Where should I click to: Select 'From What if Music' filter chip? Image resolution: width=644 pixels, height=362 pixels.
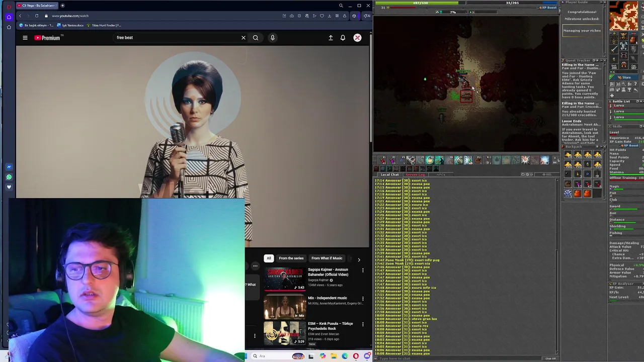(x=327, y=258)
